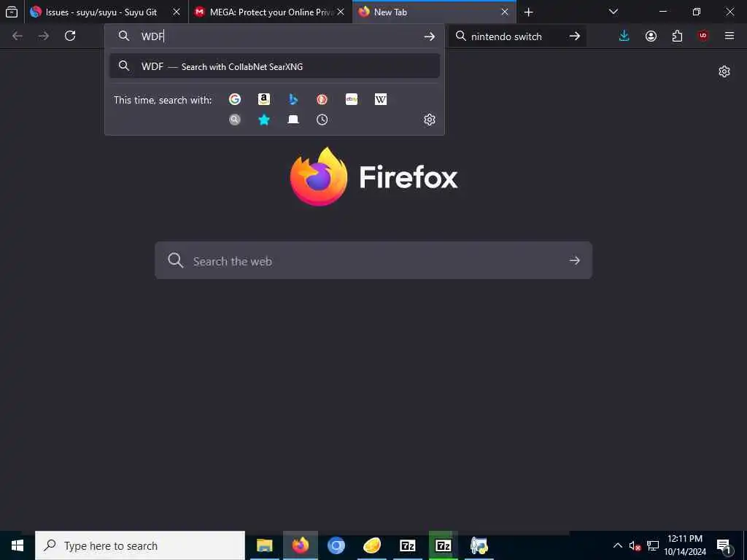This screenshot has height=560, width=747.
Task: Expand the list all tabs chevron
Action: (614, 12)
